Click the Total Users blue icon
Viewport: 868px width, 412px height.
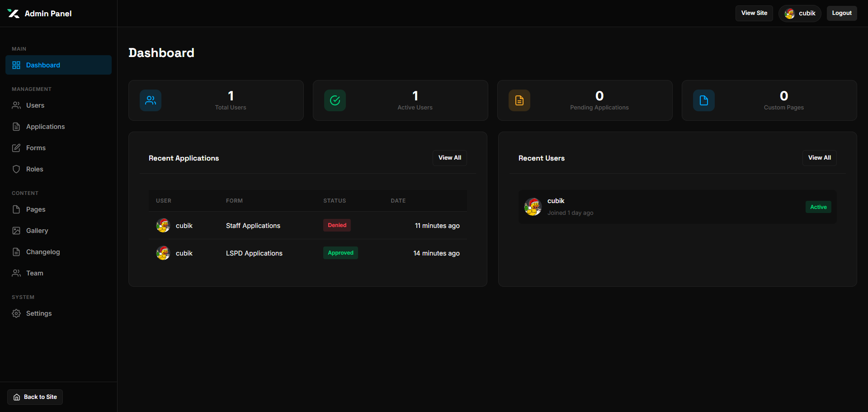(x=151, y=100)
